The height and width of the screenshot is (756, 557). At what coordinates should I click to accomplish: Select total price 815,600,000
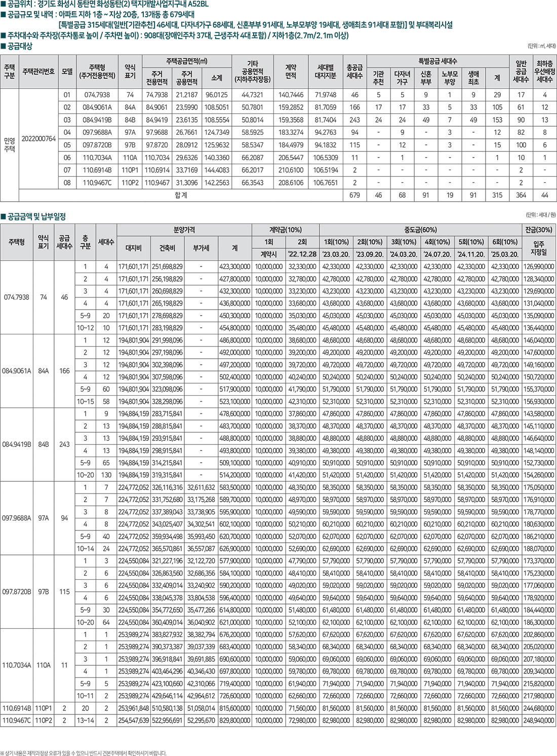(x=235, y=708)
